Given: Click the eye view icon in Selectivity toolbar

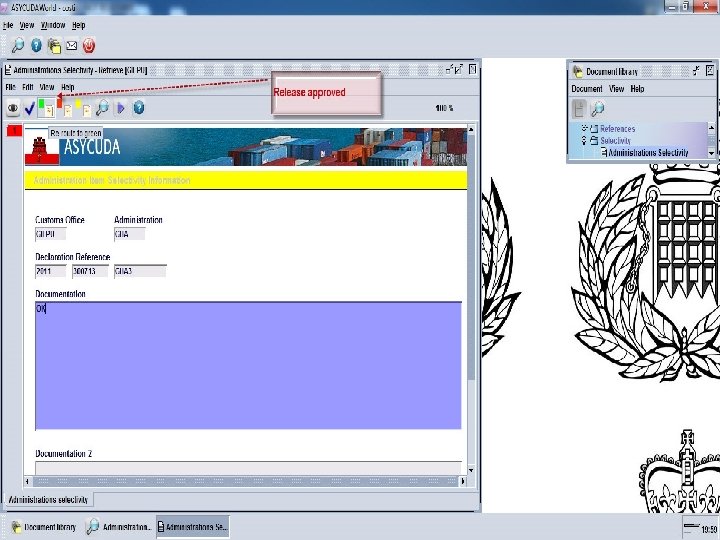Looking at the screenshot, I should tap(13, 108).
